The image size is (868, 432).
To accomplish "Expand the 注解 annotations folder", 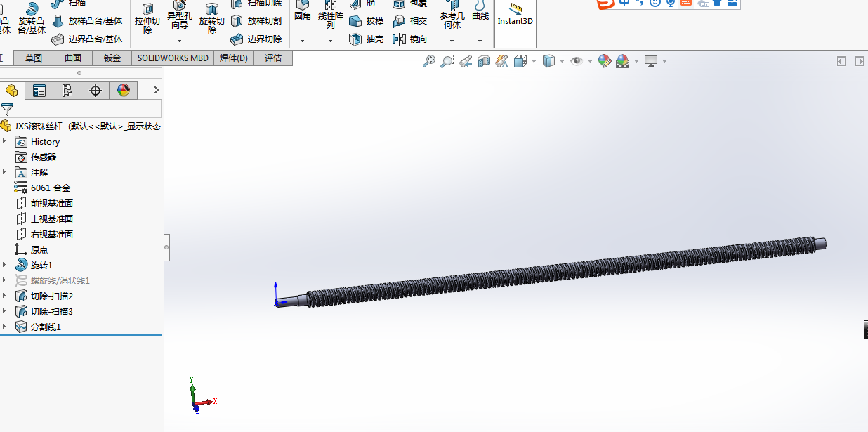I will coord(4,172).
